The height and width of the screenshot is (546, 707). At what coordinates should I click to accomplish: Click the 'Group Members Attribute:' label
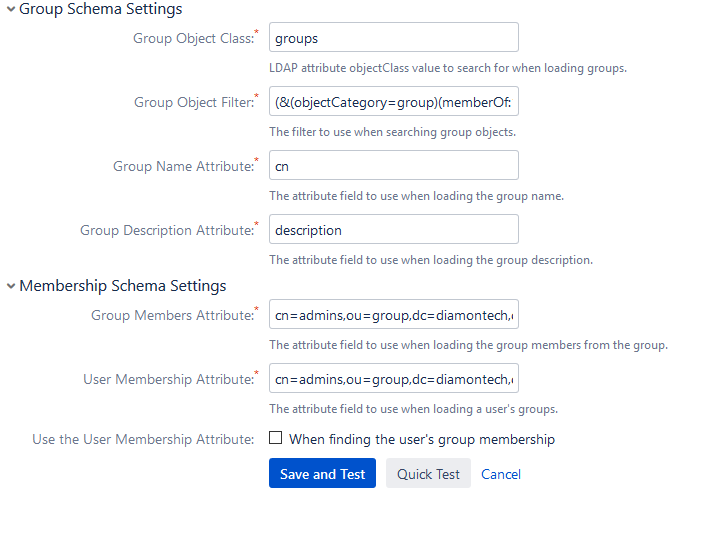[x=173, y=315]
